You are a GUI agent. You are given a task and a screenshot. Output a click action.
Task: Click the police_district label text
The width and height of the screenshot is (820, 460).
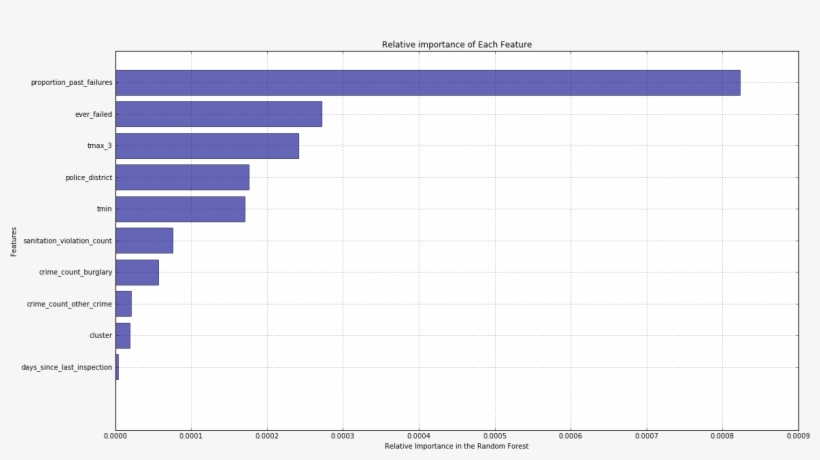coord(88,178)
